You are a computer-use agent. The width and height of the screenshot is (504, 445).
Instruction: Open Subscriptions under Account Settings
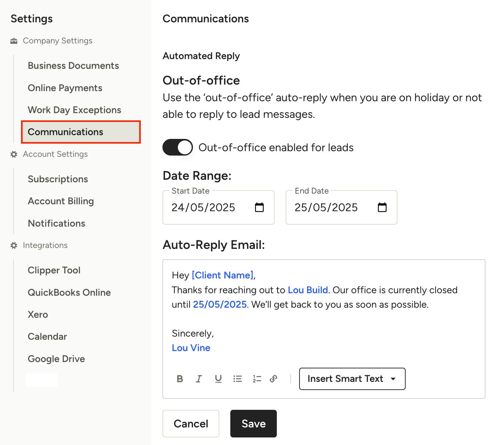point(58,179)
